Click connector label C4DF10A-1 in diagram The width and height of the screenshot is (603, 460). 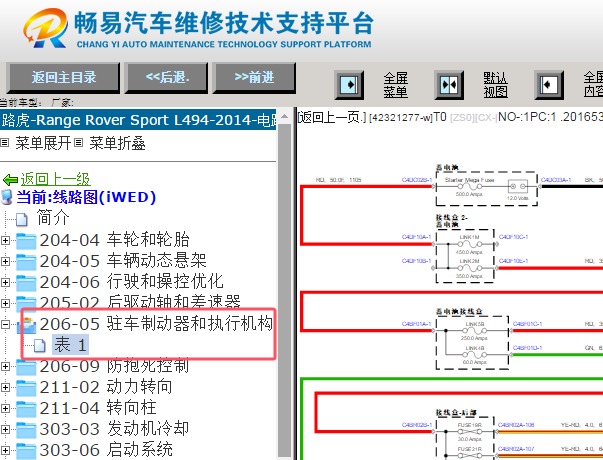tap(416, 237)
